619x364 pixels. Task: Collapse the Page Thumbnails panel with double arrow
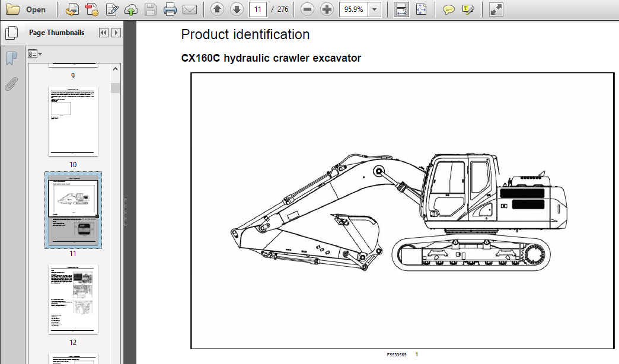[x=103, y=33]
